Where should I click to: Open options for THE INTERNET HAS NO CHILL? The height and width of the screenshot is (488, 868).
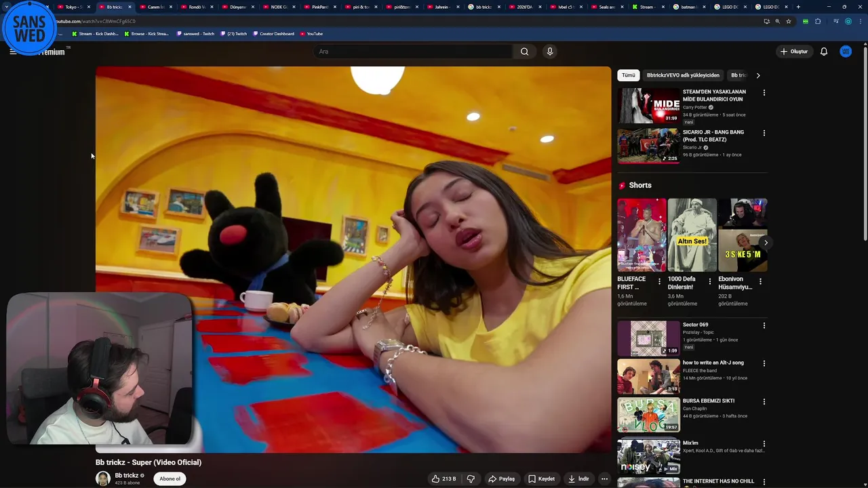(764, 482)
